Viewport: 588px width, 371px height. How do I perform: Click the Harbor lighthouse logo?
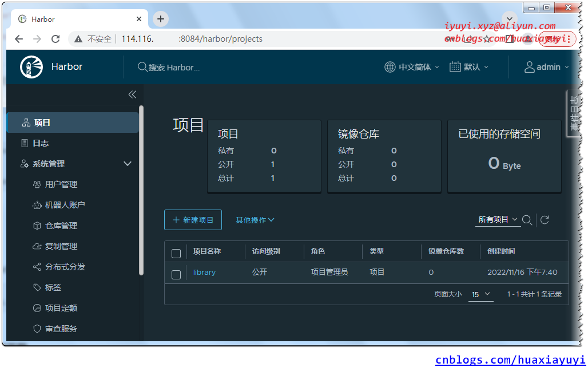click(31, 67)
